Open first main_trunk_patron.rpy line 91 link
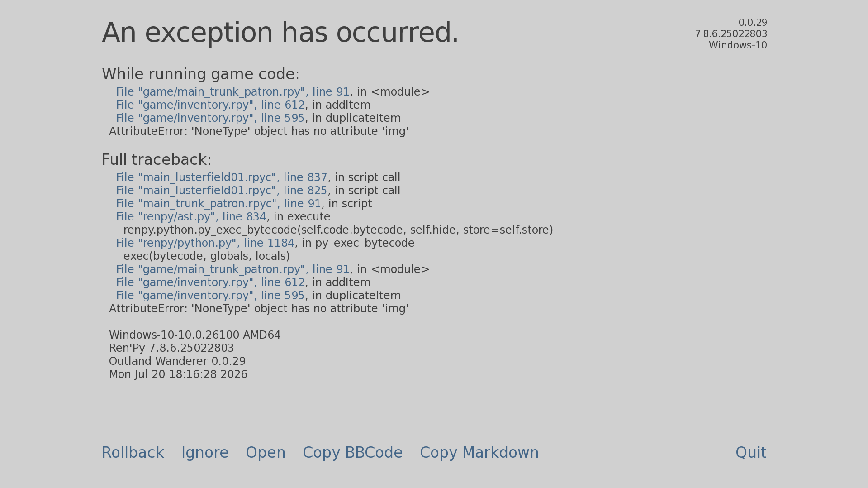868x488 pixels. [x=232, y=92]
